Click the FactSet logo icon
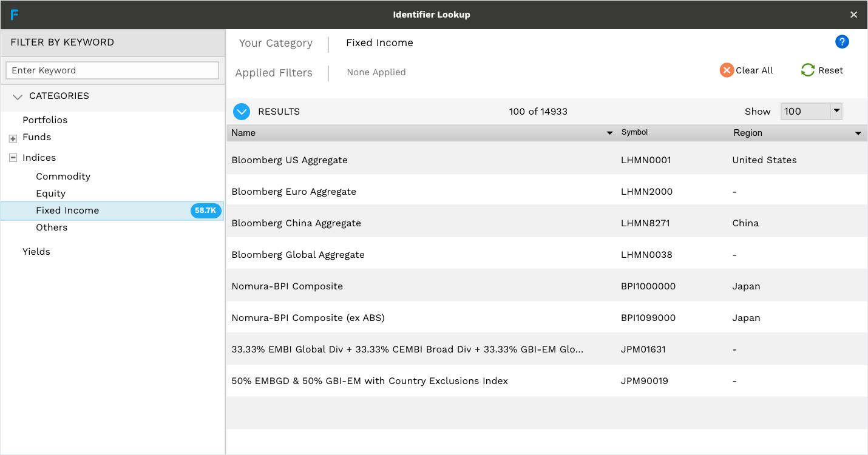Screen dimensions: 868x455 [15, 15]
